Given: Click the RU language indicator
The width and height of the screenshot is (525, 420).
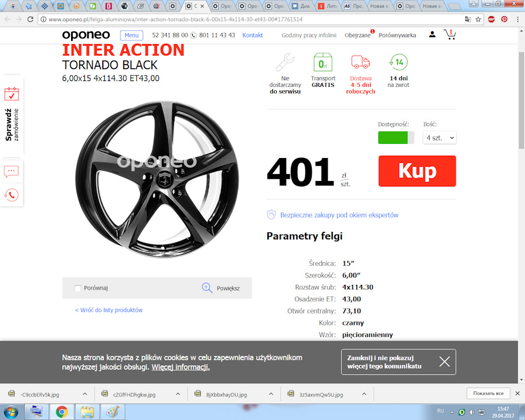Looking at the screenshot, I should point(440,411).
